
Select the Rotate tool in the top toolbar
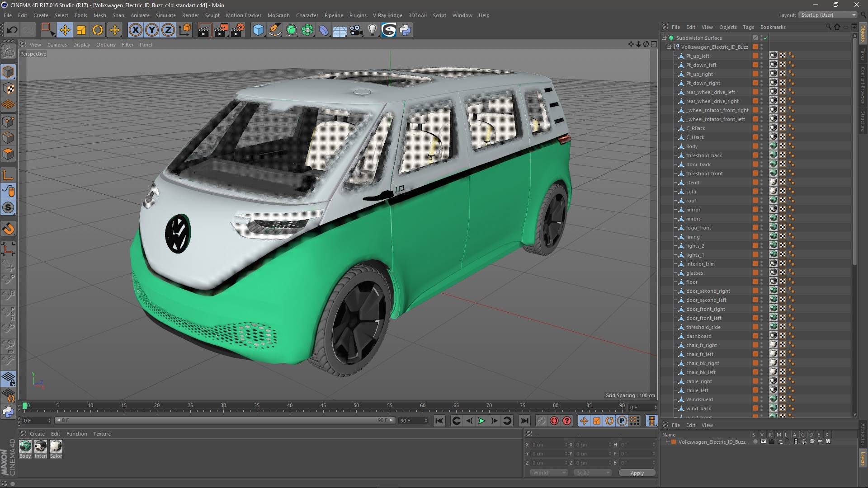tap(98, 30)
